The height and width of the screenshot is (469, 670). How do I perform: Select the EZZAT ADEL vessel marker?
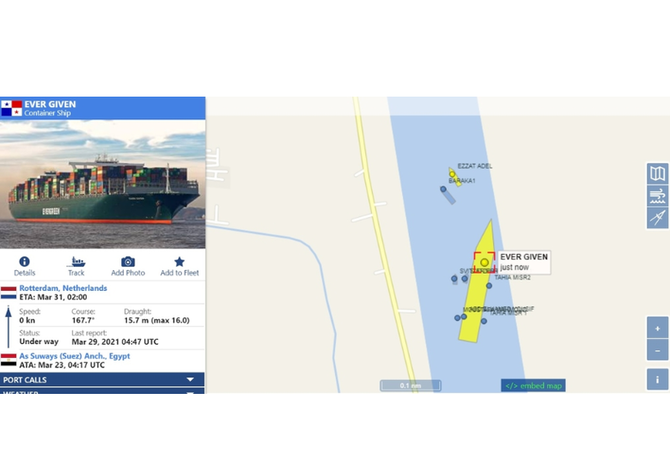tap(452, 174)
